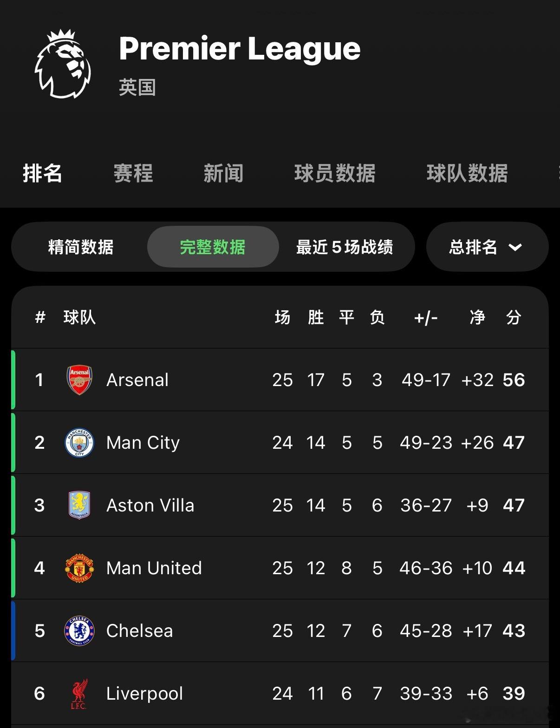Tap the Chelsea club crest
The image size is (560, 728).
pos(79,630)
